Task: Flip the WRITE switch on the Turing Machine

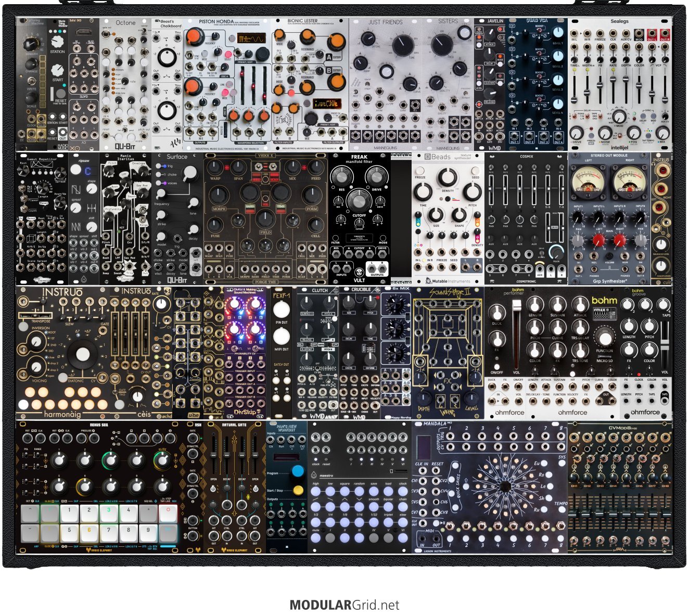Action: 31,81
